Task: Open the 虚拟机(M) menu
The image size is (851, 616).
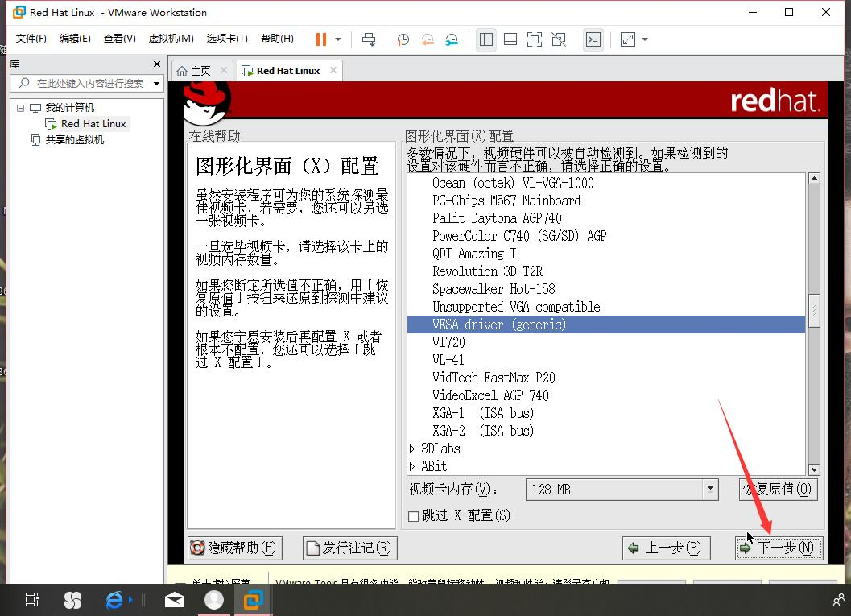Action: coord(171,39)
